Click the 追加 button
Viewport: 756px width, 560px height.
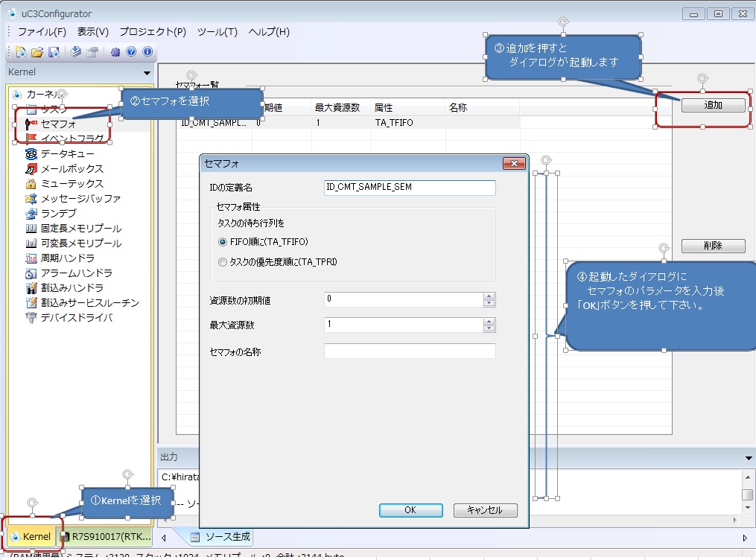pos(713,106)
